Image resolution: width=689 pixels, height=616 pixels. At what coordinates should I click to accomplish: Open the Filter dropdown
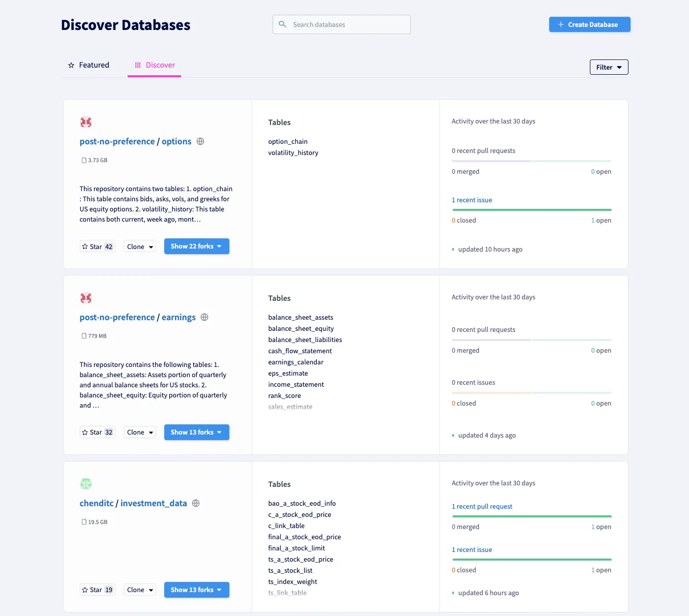pyautogui.click(x=609, y=67)
